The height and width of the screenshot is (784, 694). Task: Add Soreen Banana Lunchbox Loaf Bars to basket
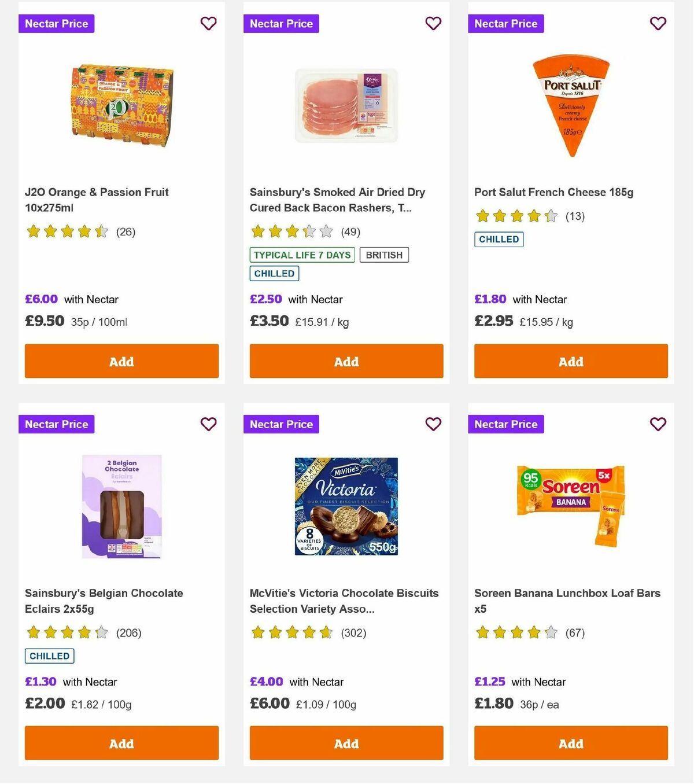coord(571,743)
